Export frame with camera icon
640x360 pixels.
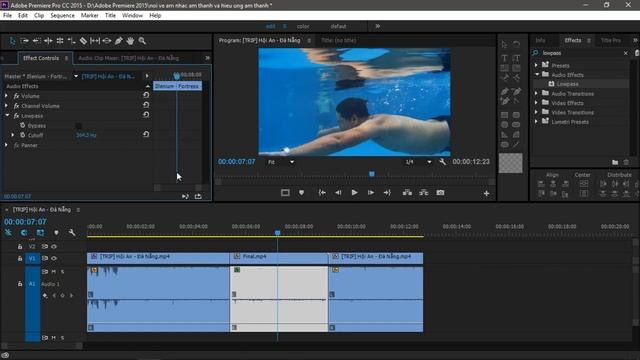point(440,193)
